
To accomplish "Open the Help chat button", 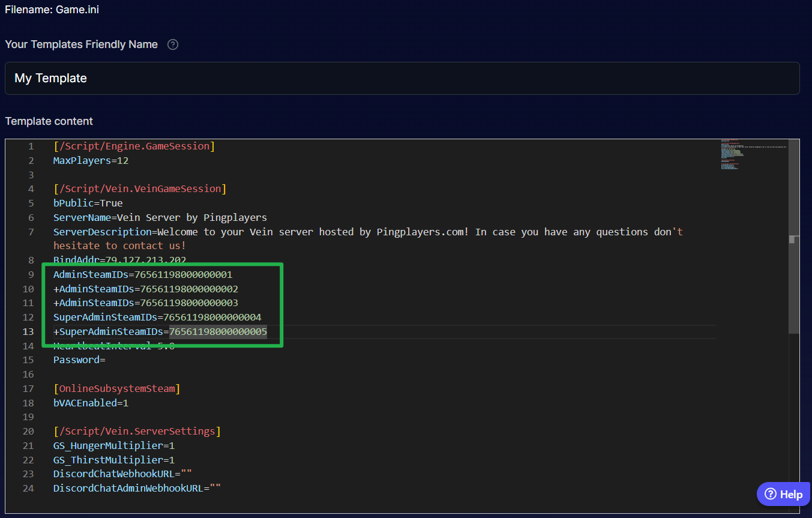I will coord(783,494).
